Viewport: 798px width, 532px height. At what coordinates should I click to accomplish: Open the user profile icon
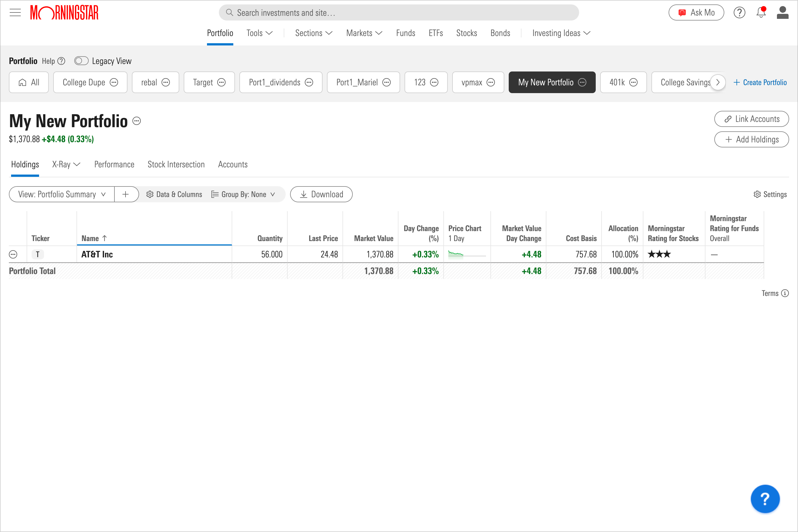pyautogui.click(x=782, y=12)
